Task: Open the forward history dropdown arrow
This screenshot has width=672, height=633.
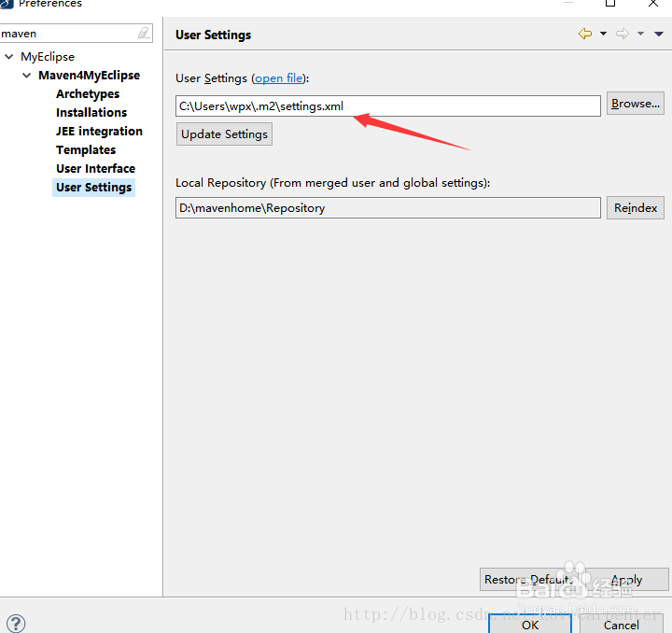Action: 640,34
